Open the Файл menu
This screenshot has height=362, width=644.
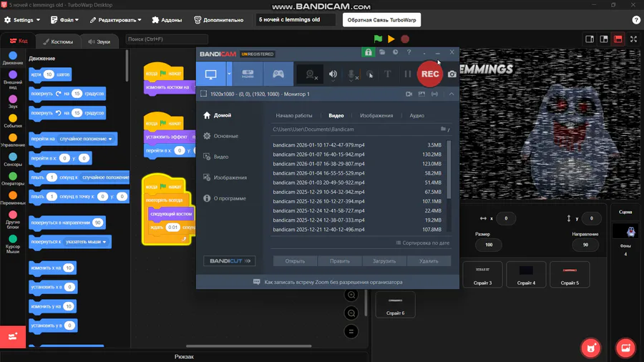coord(64,20)
